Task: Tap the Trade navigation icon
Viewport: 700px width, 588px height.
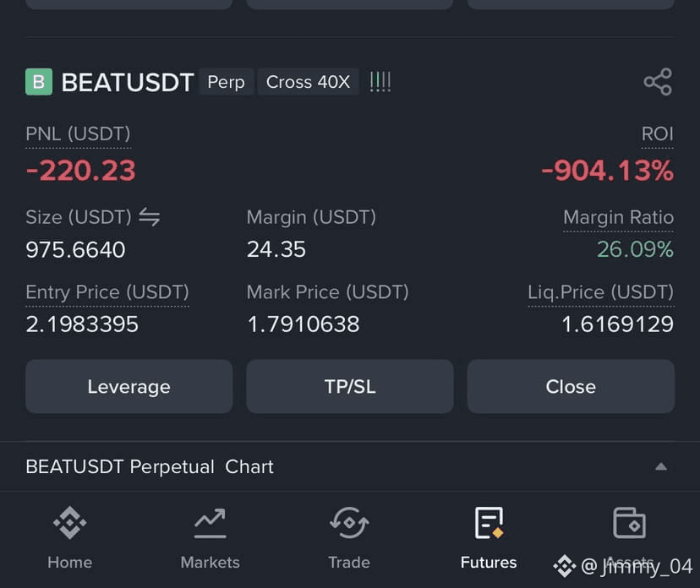Action: click(349, 522)
